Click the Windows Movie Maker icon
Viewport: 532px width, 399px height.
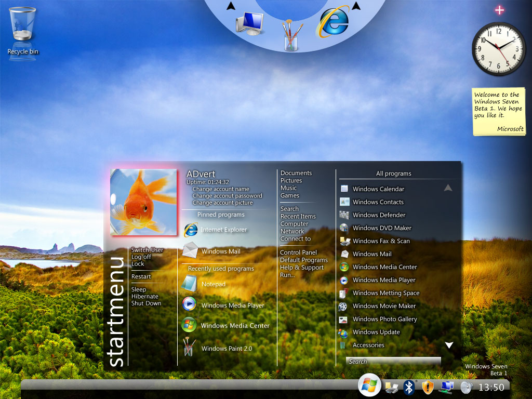[343, 307]
